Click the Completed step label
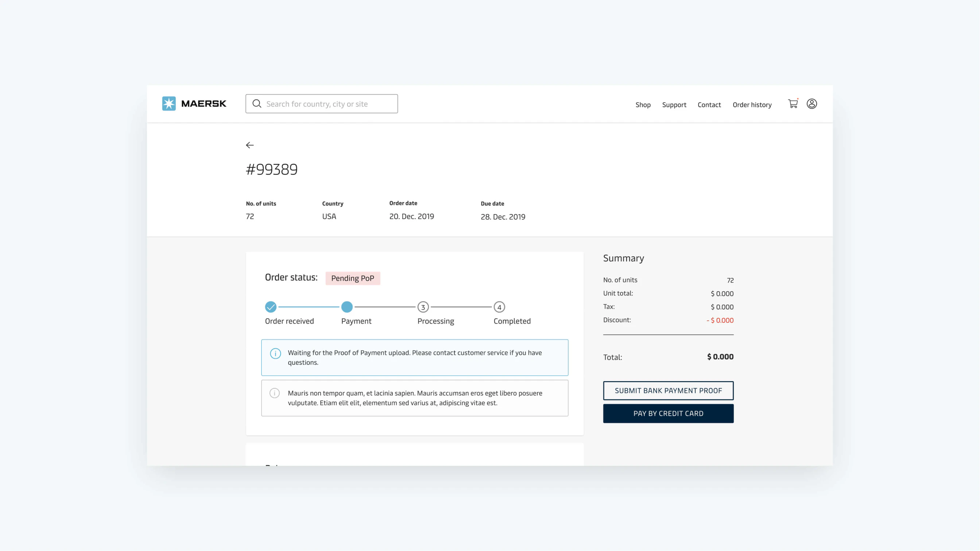Screen dimensions: 980x551 coord(512,321)
